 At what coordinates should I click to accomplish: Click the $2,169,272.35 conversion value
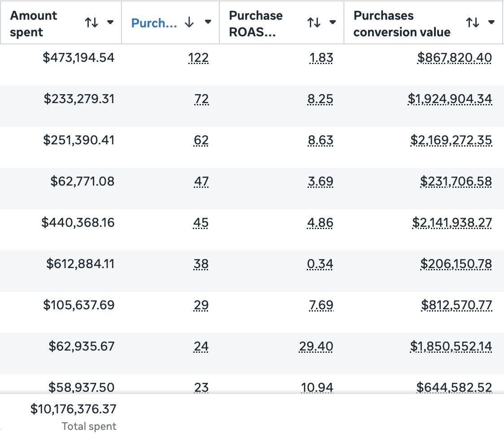coord(451,140)
